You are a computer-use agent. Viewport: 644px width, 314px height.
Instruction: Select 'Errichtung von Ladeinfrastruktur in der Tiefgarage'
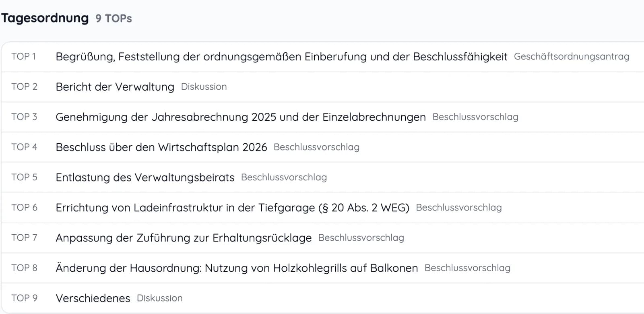tap(233, 208)
